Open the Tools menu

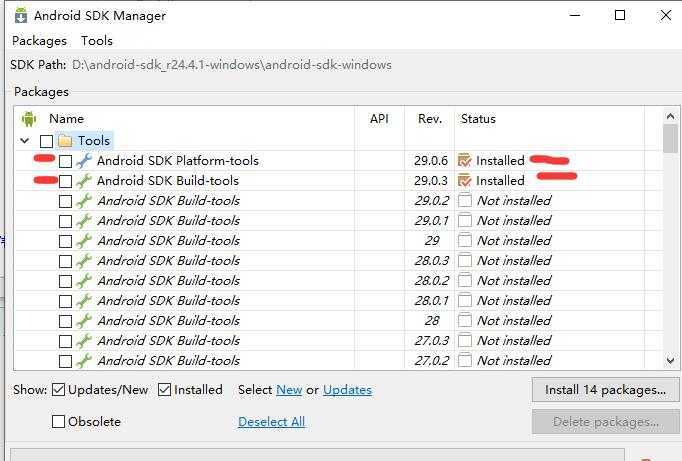[x=97, y=41]
